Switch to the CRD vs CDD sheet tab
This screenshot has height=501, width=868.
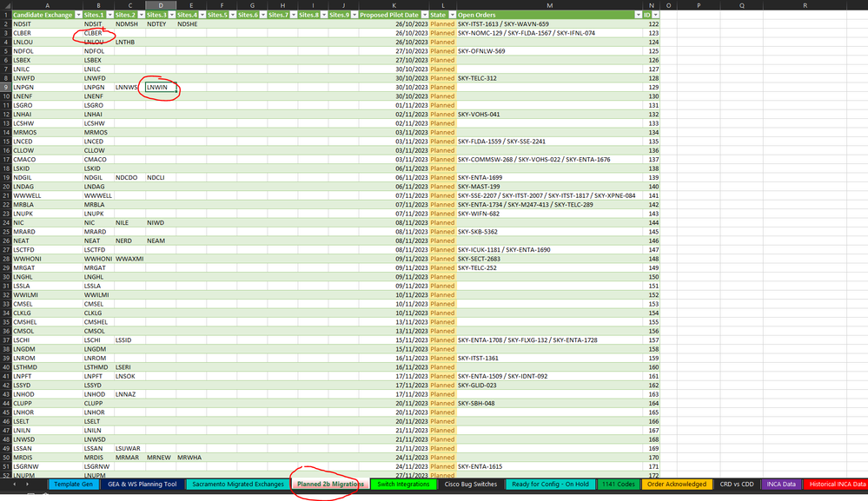click(737, 485)
